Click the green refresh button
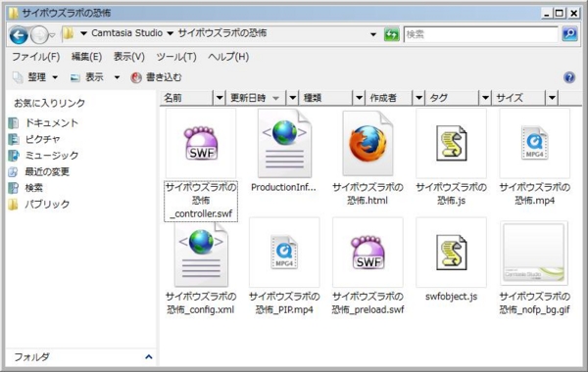Viewport: 588px width, 372px height. [x=391, y=35]
